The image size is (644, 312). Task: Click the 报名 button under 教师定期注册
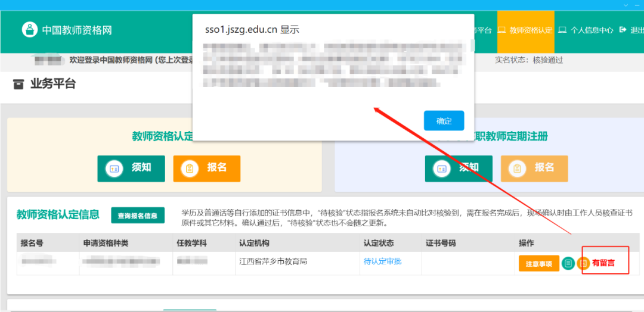(x=534, y=169)
